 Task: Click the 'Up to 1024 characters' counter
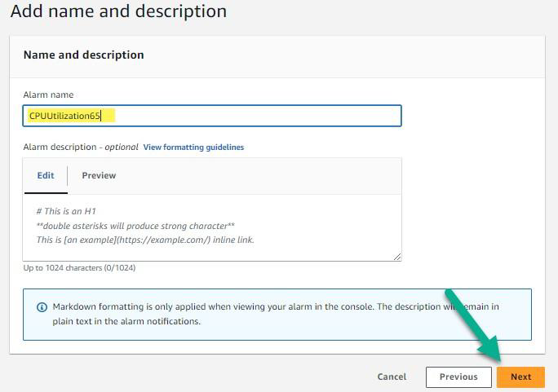coord(79,268)
